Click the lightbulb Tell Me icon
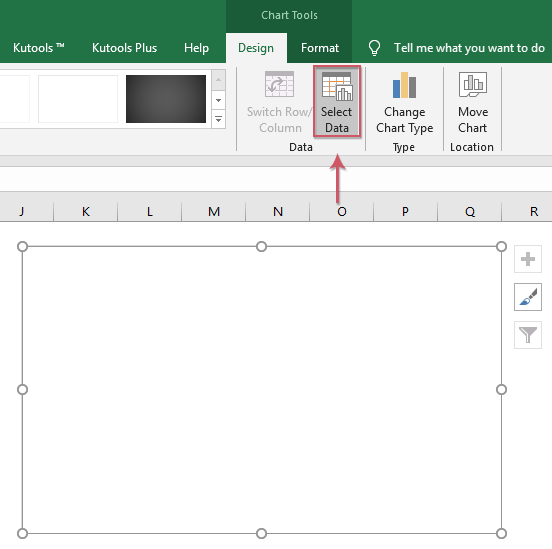The height and width of the screenshot is (549, 552). [x=374, y=48]
